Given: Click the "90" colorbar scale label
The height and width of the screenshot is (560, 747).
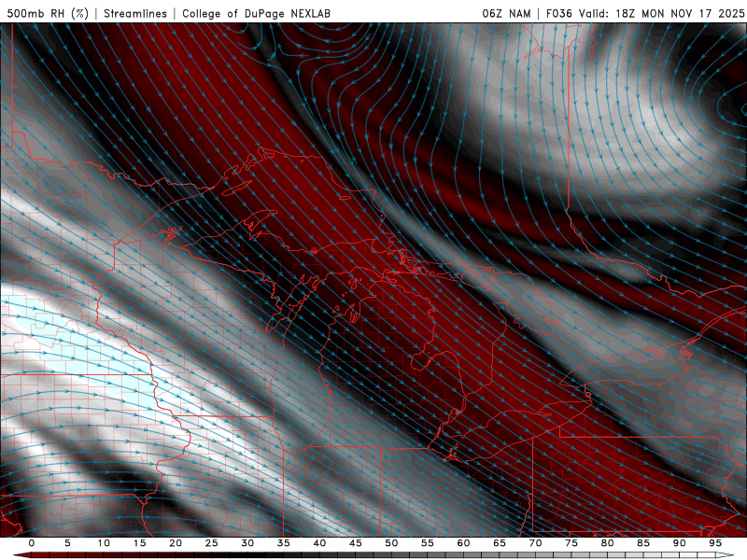Looking at the screenshot, I should point(680,543).
